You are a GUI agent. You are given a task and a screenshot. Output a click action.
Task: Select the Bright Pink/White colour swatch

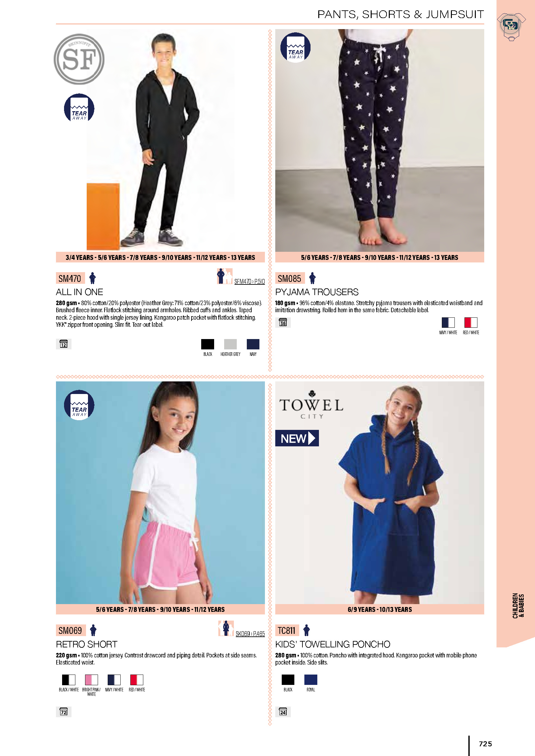[92, 680]
